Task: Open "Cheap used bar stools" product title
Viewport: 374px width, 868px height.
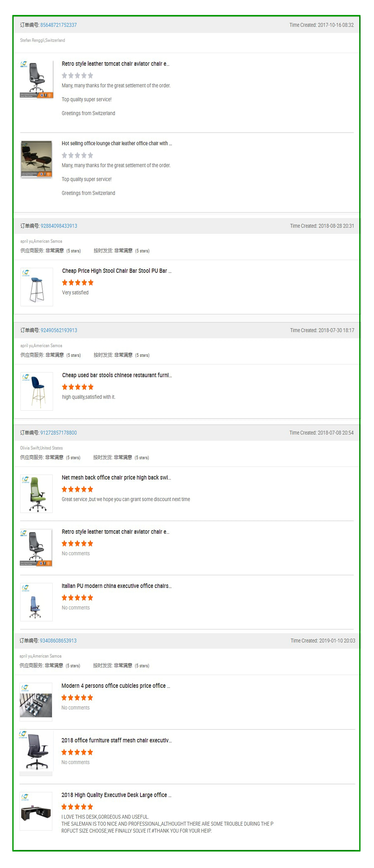Action: pyautogui.click(x=117, y=375)
